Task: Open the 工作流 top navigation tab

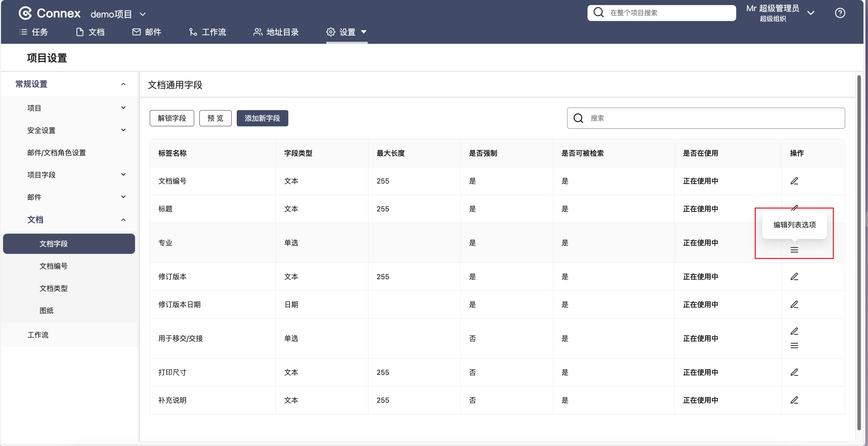Action: pyautogui.click(x=208, y=32)
